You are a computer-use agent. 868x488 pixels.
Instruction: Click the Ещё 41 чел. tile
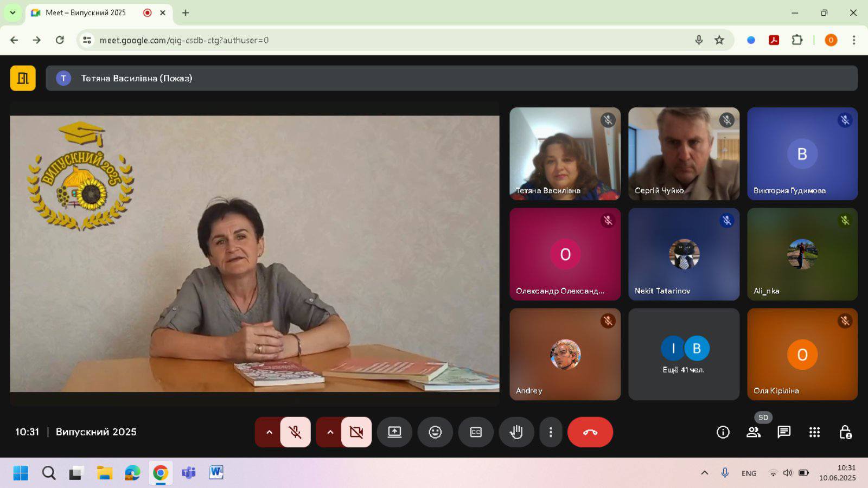pos(684,355)
